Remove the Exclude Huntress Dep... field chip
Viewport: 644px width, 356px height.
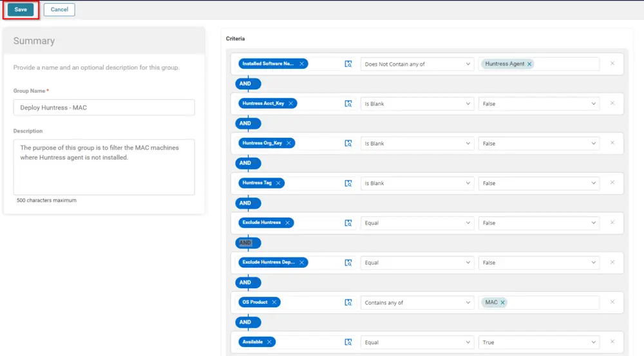301,263
